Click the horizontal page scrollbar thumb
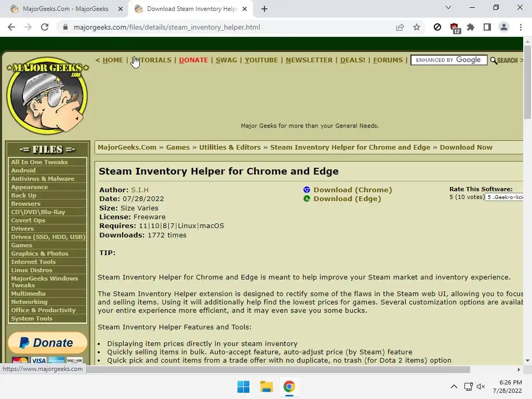The height and width of the screenshot is (399, 532). tap(278, 369)
